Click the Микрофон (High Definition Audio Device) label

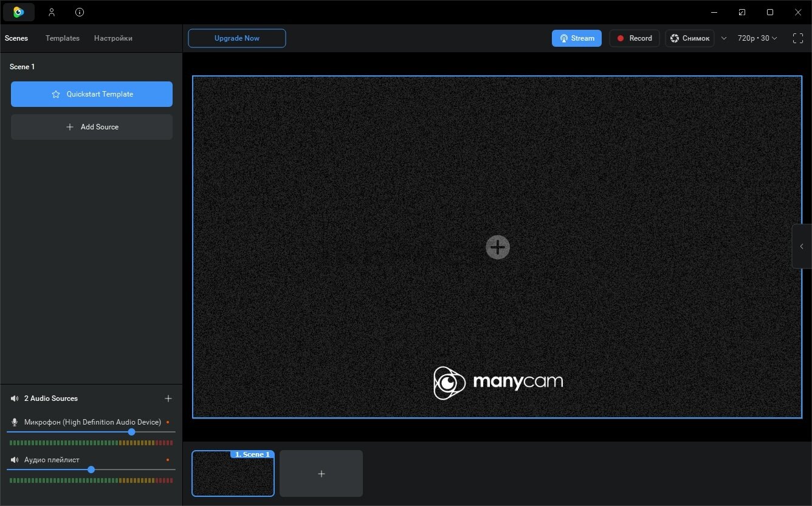click(92, 422)
